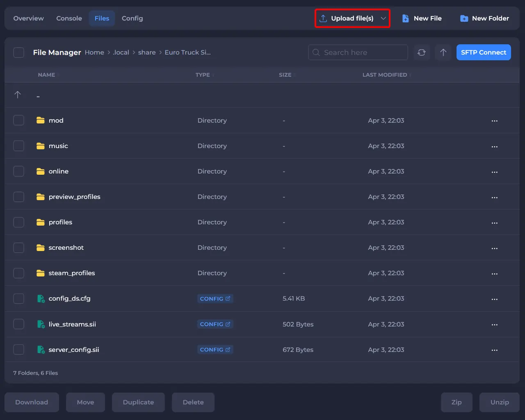525x420 pixels.
Task: Sort by the SIZE column header
Action: [285, 75]
